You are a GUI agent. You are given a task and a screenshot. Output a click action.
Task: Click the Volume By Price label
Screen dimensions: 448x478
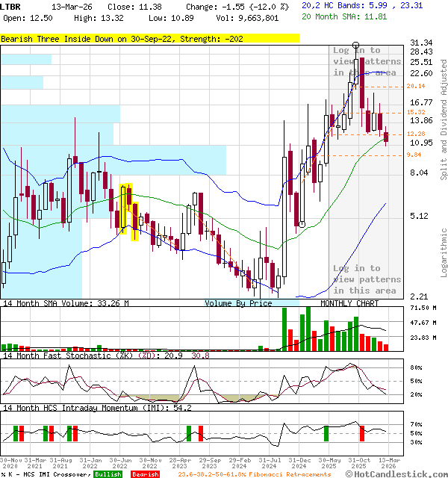click(238, 303)
